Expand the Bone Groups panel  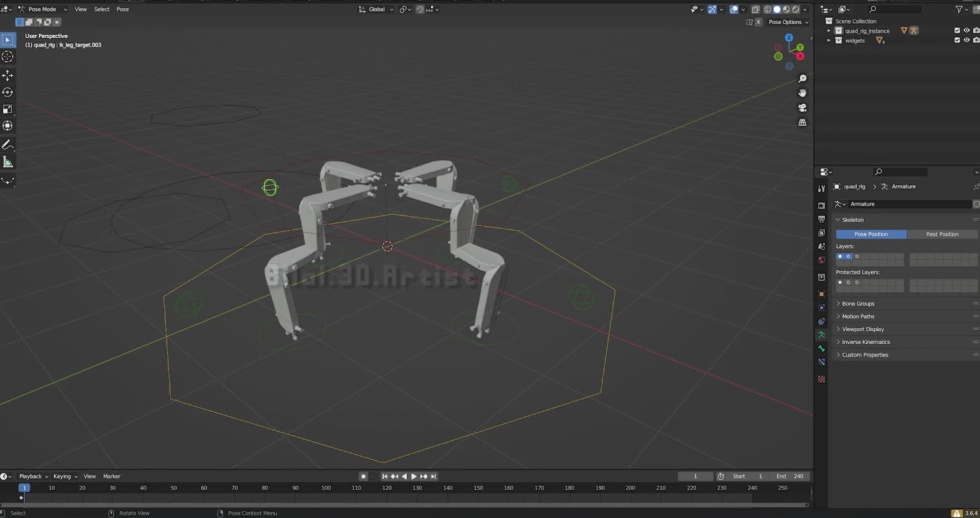point(857,303)
